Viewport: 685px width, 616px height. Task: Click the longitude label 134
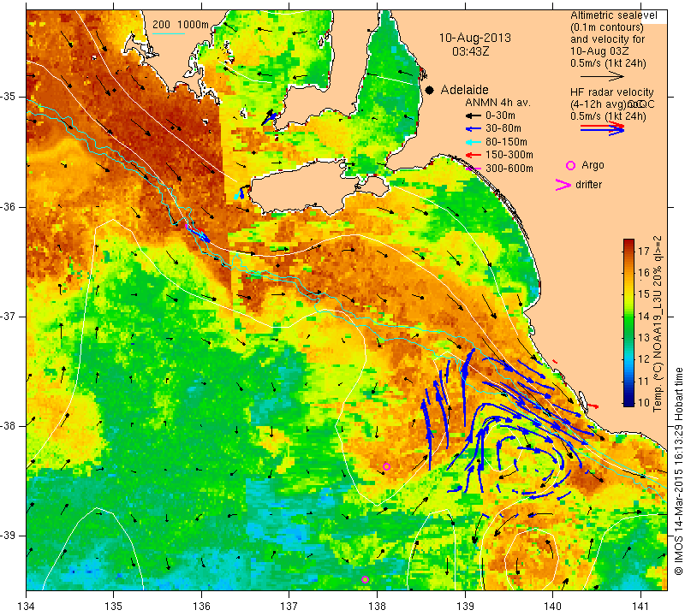pyautogui.click(x=27, y=607)
